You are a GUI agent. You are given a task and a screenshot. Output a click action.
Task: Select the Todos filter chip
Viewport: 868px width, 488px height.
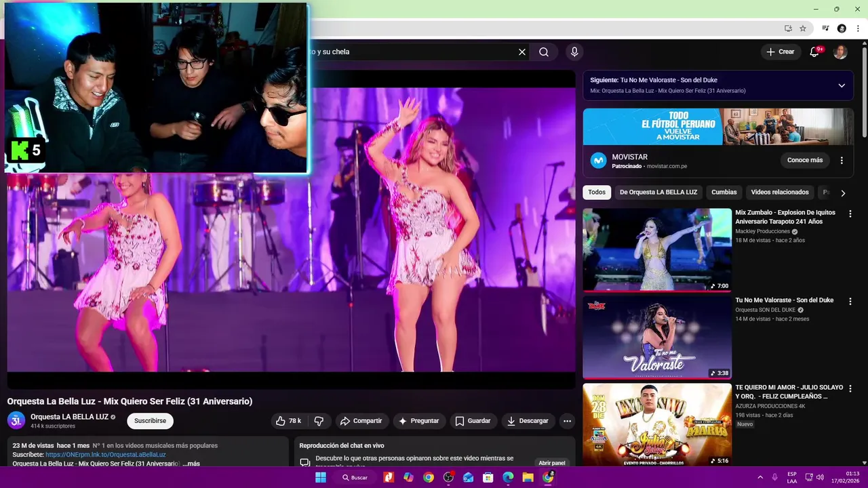click(x=597, y=192)
